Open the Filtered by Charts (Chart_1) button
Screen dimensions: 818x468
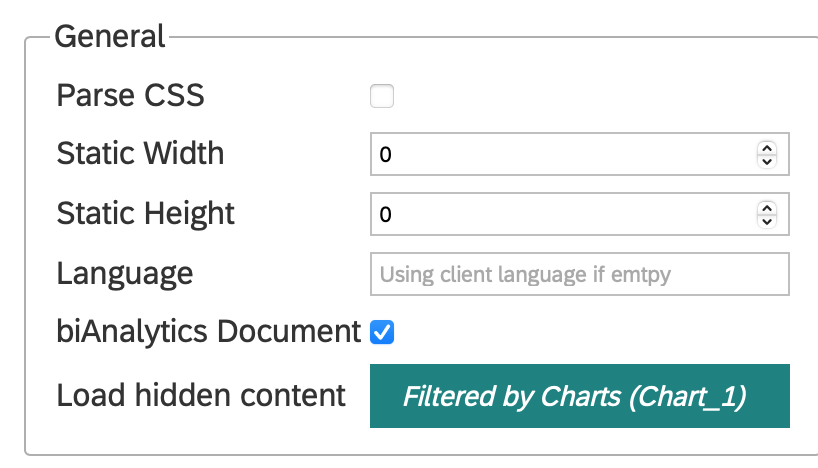coord(580,396)
